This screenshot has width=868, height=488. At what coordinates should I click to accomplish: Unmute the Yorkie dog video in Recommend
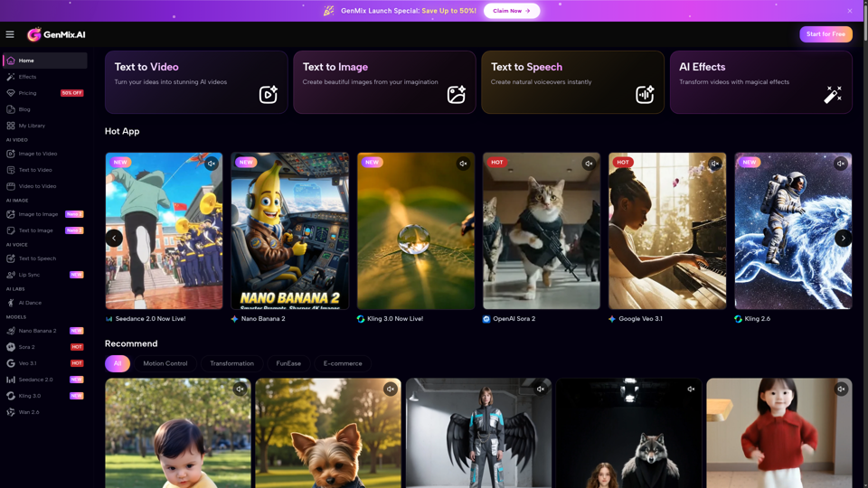[x=391, y=389]
